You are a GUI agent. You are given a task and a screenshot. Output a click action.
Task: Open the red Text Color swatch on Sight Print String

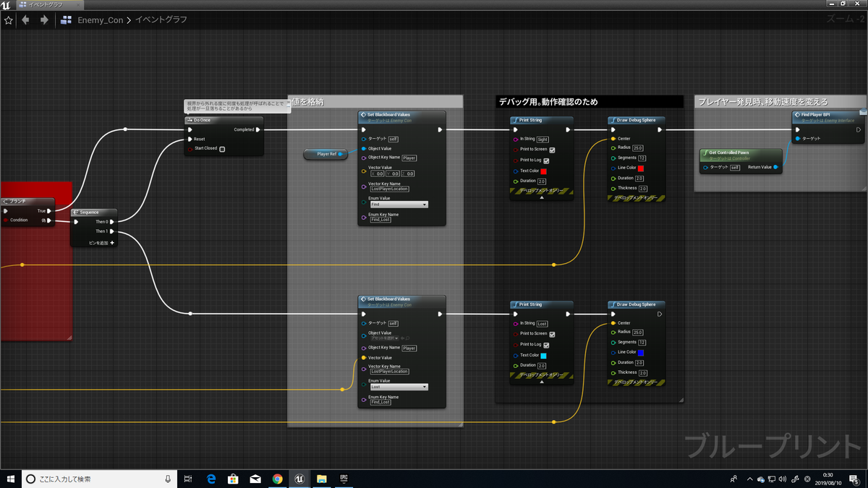[x=544, y=171]
